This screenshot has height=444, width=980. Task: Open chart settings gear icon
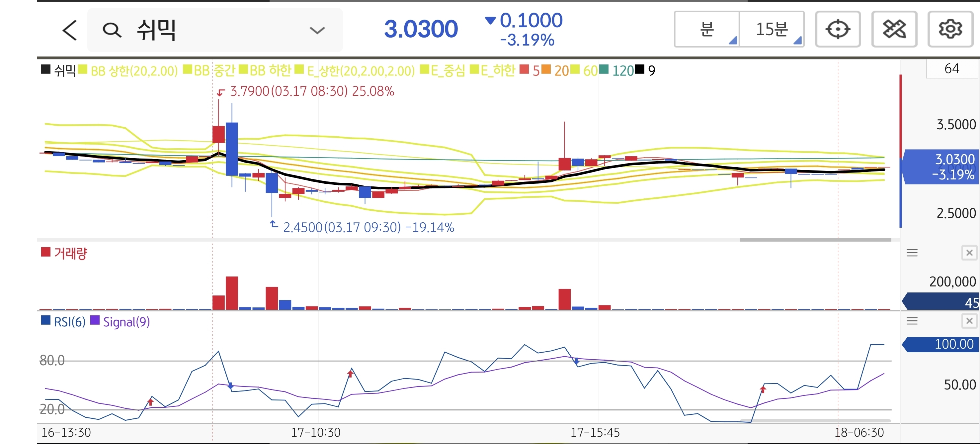click(950, 29)
